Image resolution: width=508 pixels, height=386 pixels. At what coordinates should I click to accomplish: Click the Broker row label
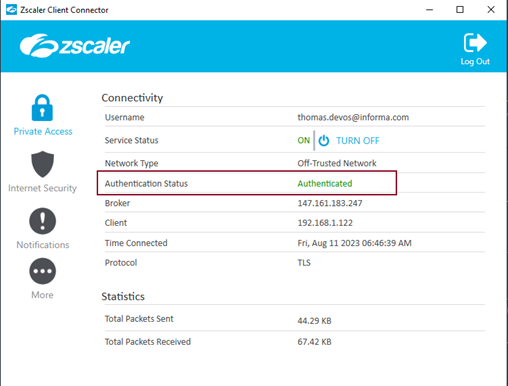tap(117, 203)
